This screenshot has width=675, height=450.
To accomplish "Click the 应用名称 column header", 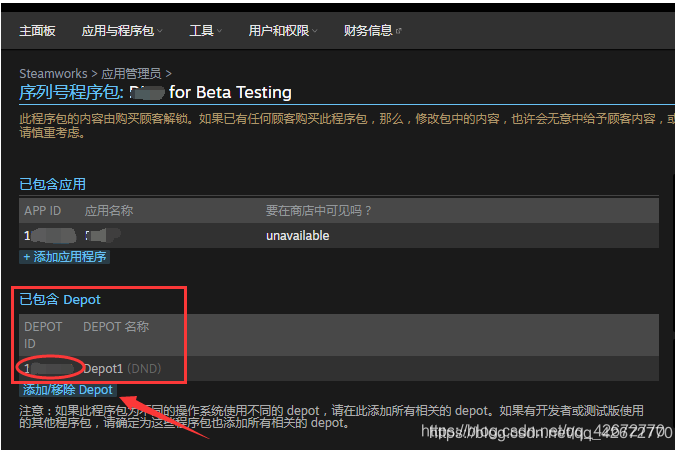I will (x=109, y=211).
